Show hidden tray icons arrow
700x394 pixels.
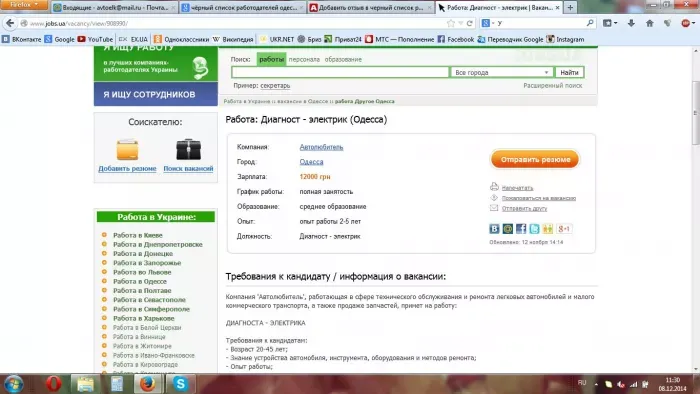596,384
